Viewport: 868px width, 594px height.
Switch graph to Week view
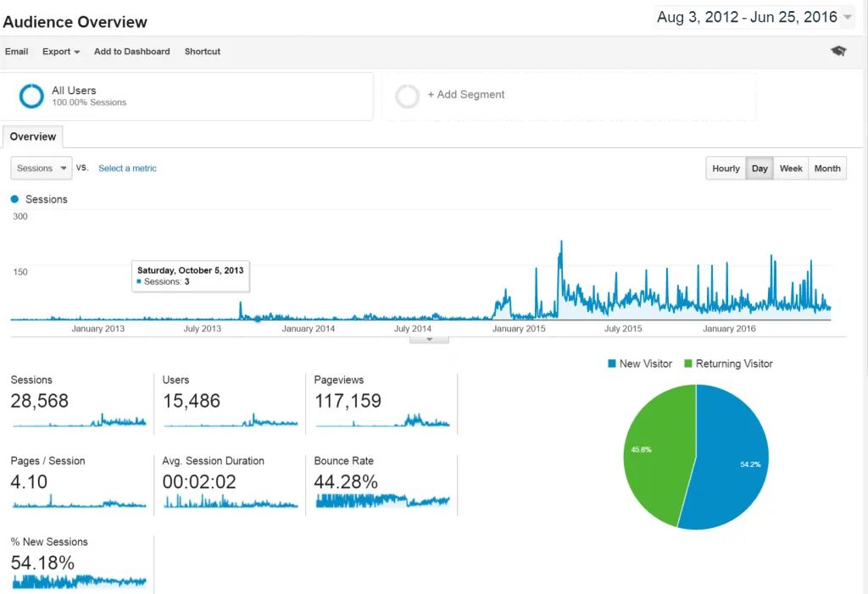point(791,168)
